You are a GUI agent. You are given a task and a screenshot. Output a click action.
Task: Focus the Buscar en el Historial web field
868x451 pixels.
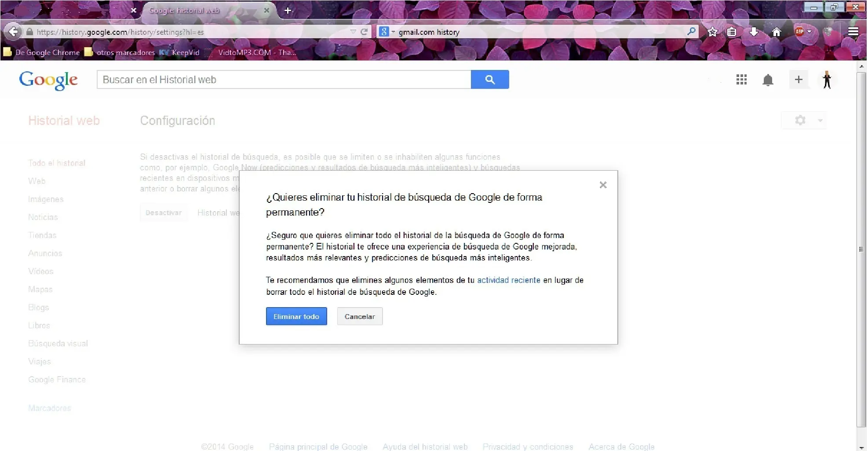(284, 80)
